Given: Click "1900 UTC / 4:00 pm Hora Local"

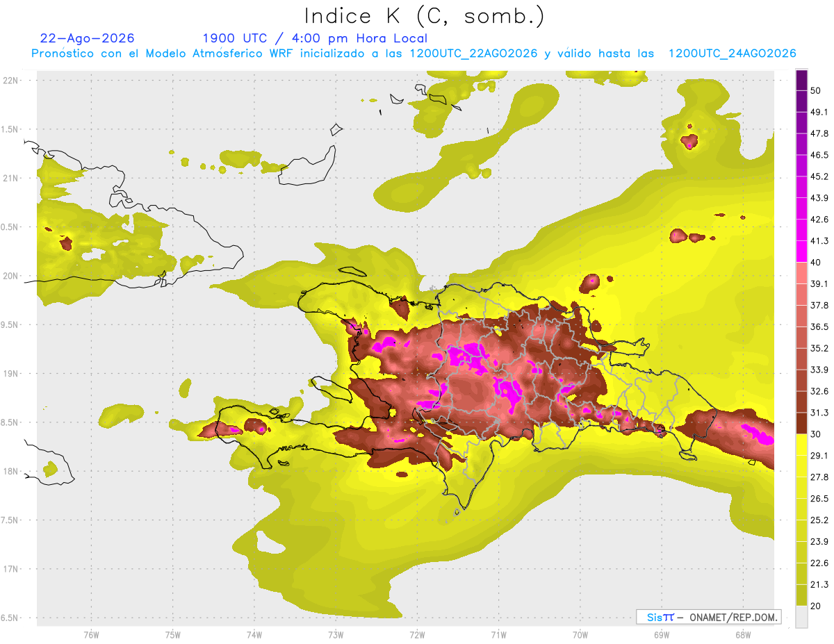Looking at the screenshot, I should tap(315, 39).
